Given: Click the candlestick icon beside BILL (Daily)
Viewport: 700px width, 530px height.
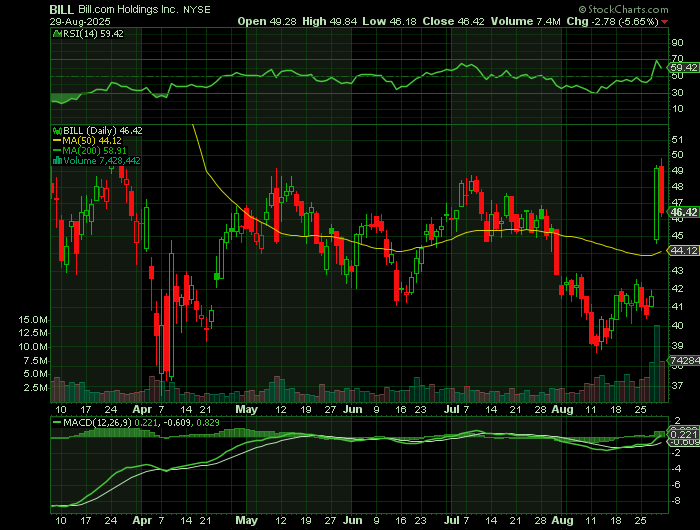Looking at the screenshot, I should (x=57, y=131).
